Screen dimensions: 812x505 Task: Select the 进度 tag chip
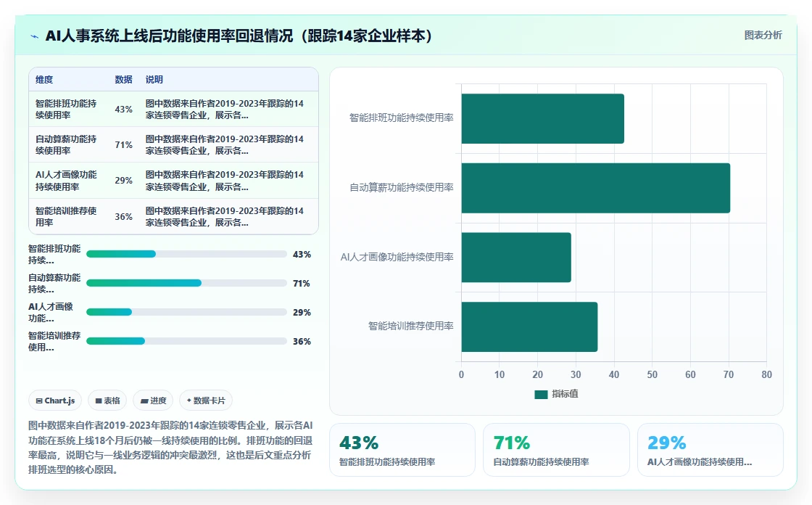pos(153,401)
